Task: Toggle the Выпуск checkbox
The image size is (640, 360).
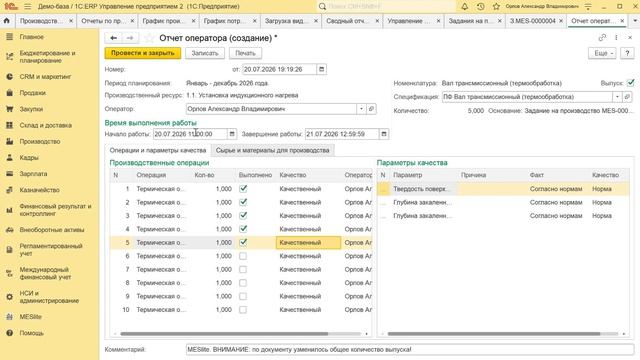Action: point(631,83)
